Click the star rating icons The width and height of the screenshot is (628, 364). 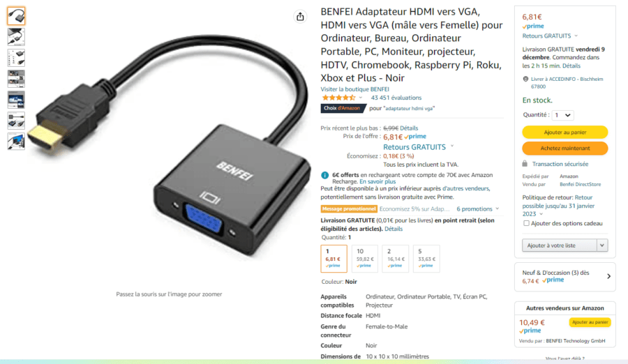338,98
